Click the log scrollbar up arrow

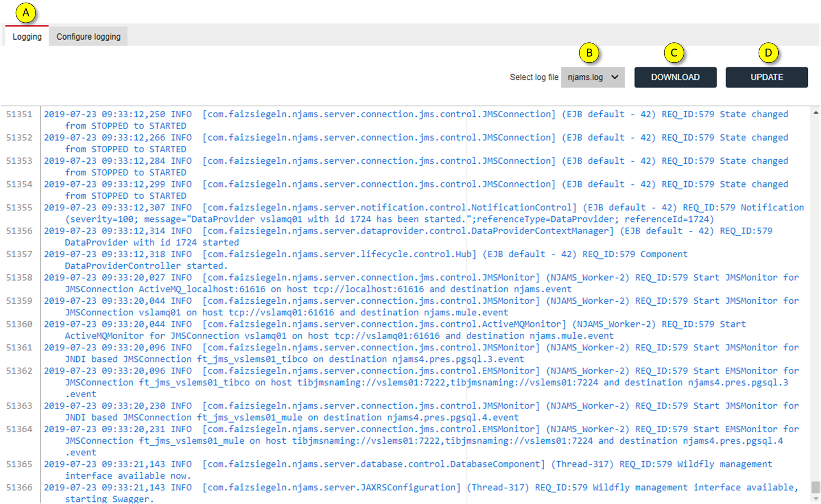816,113
